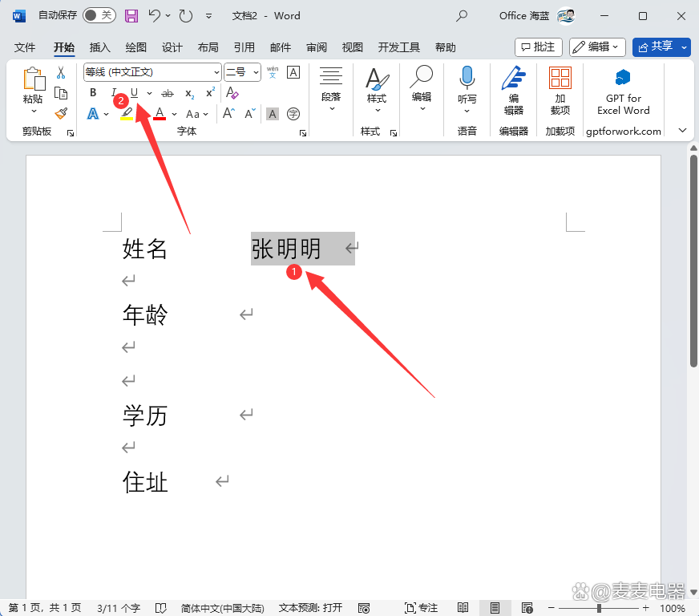Image resolution: width=699 pixels, height=616 pixels.
Task: Toggle Italic formatting
Action: tap(114, 93)
